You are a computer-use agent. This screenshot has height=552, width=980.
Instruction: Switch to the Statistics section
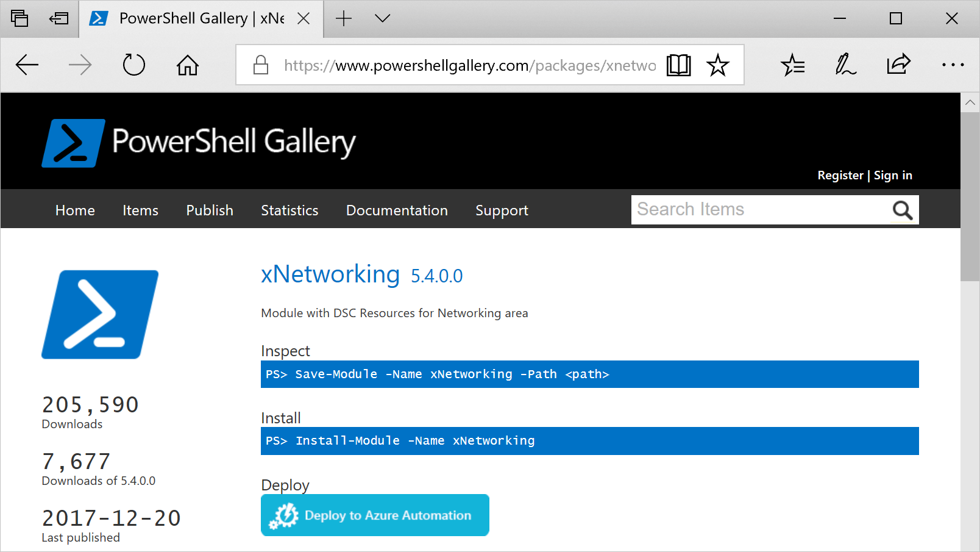pyautogui.click(x=289, y=210)
